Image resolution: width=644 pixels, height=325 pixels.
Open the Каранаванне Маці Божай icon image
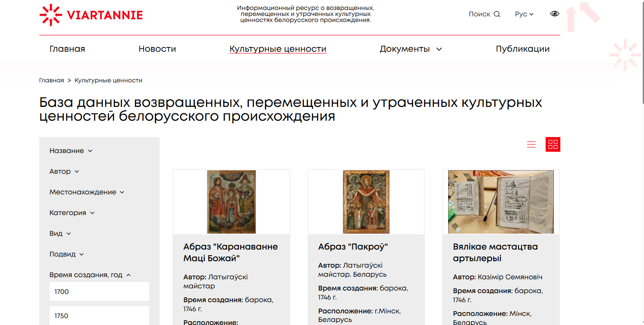[x=231, y=202]
